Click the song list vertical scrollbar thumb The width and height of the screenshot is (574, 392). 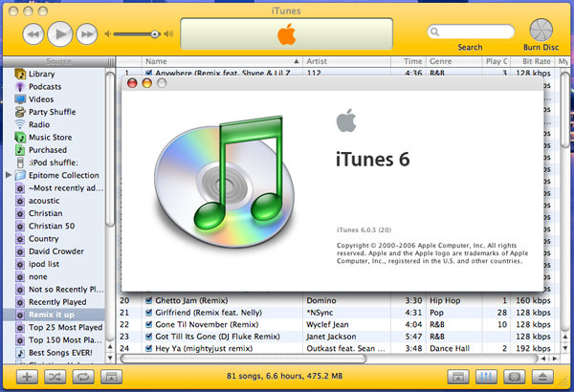(565, 110)
